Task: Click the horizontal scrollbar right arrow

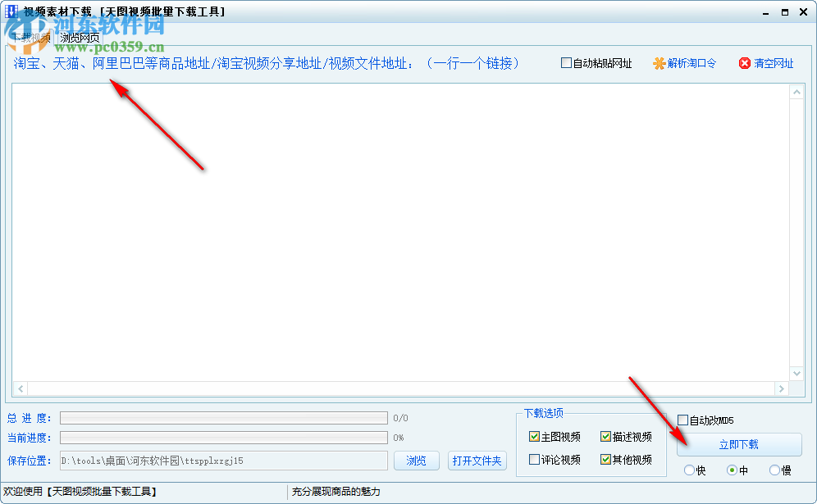Action: point(781,388)
